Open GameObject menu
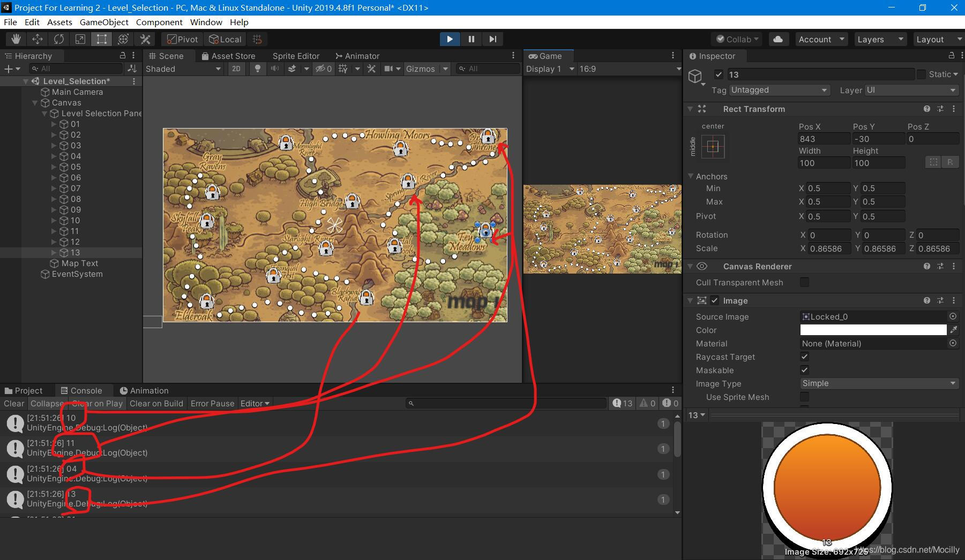 click(x=104, y=22)
